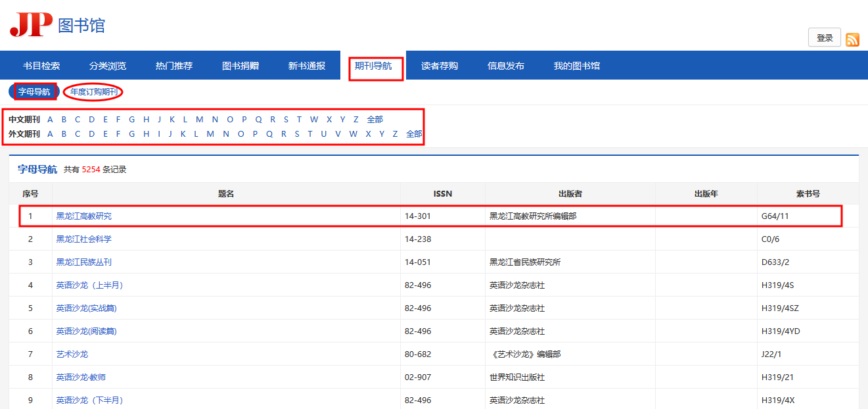
Task: Open journal 黑龙江社会科学
Action: [x=84, y=239]
